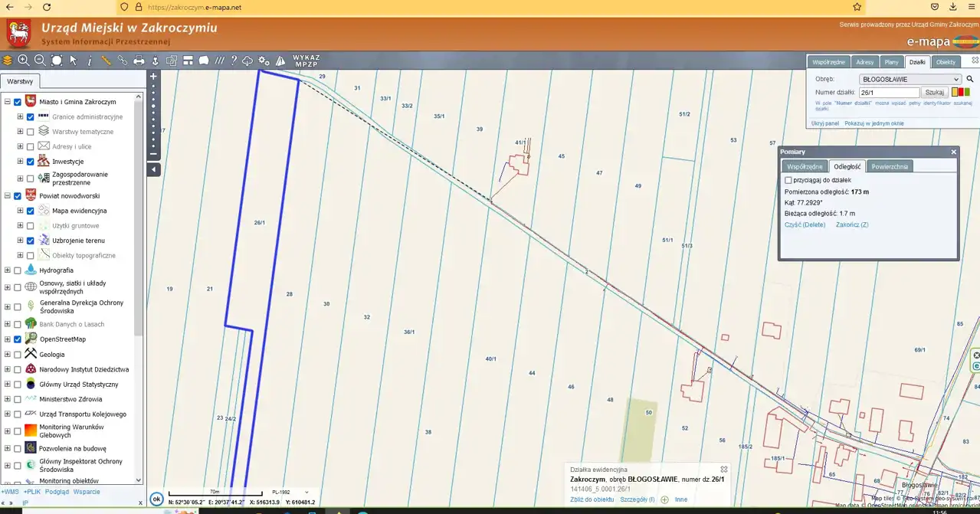Enable the 'przyciągaj do działek' checkbox

[788, 180]
